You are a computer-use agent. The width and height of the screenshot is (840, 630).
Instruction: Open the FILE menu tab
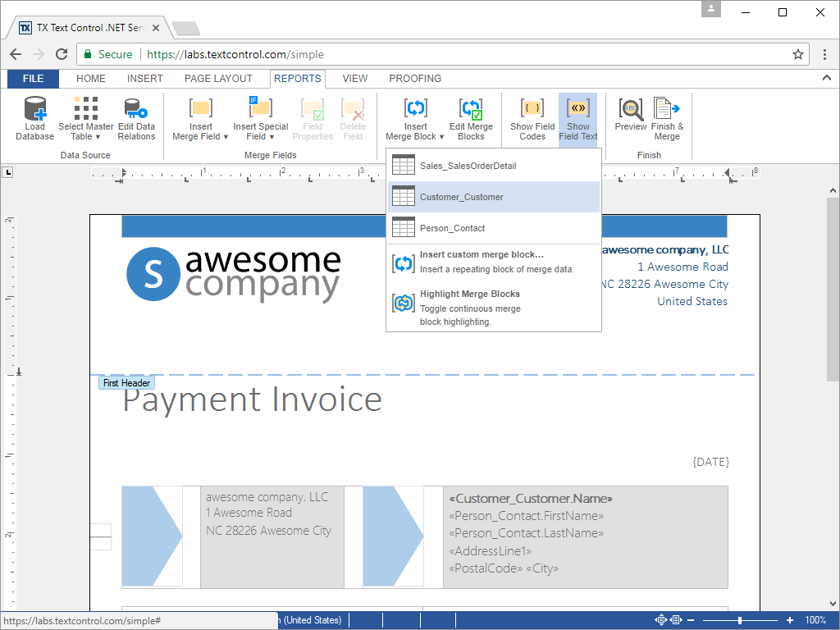(x=33, y=79)
